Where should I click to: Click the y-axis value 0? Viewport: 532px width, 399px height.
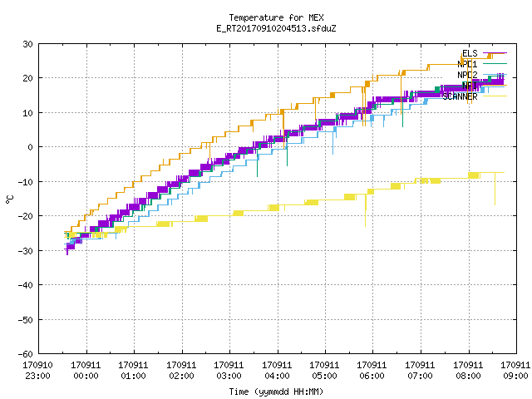pos(30,147)
